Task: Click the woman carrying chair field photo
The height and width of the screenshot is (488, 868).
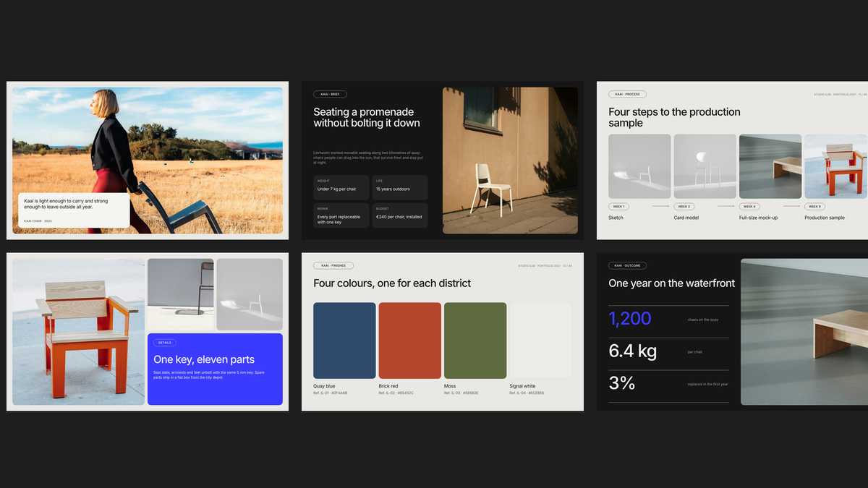Action: tap(148, 160)
